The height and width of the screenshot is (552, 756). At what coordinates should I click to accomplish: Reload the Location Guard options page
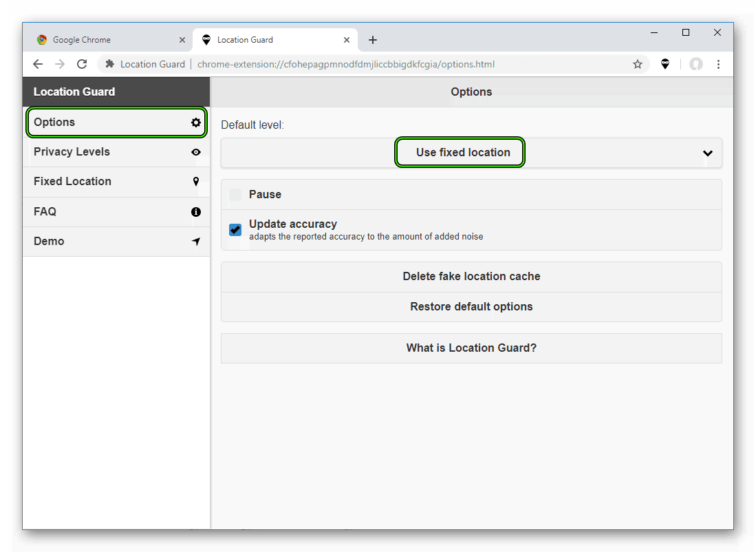click(82, 64)
